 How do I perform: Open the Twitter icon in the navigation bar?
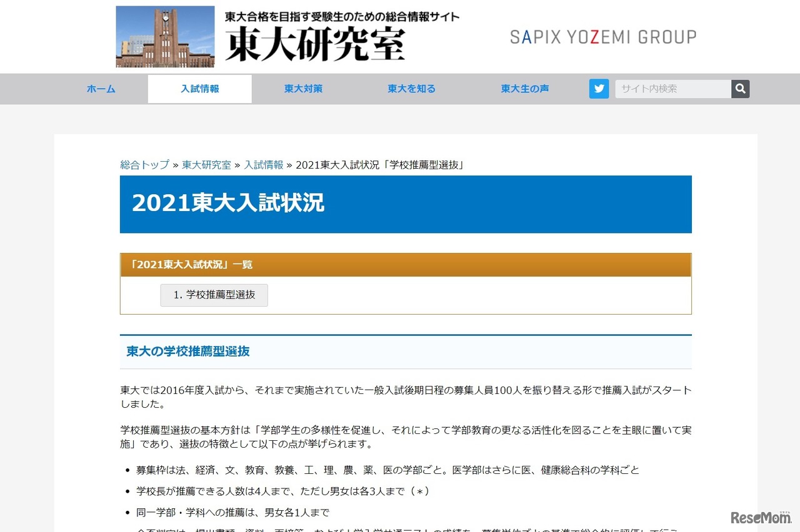pyautogui.click(x=599, y=89)
